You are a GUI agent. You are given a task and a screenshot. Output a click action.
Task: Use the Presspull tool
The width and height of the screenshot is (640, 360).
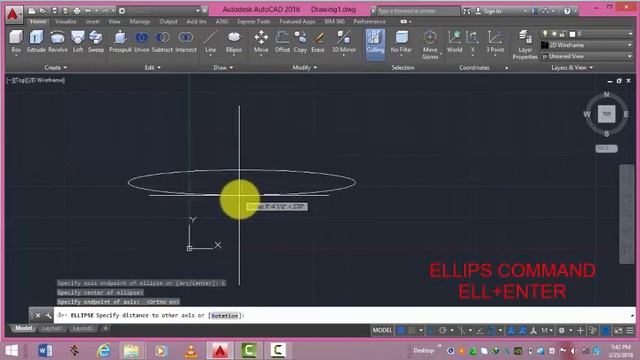(120, 42)
